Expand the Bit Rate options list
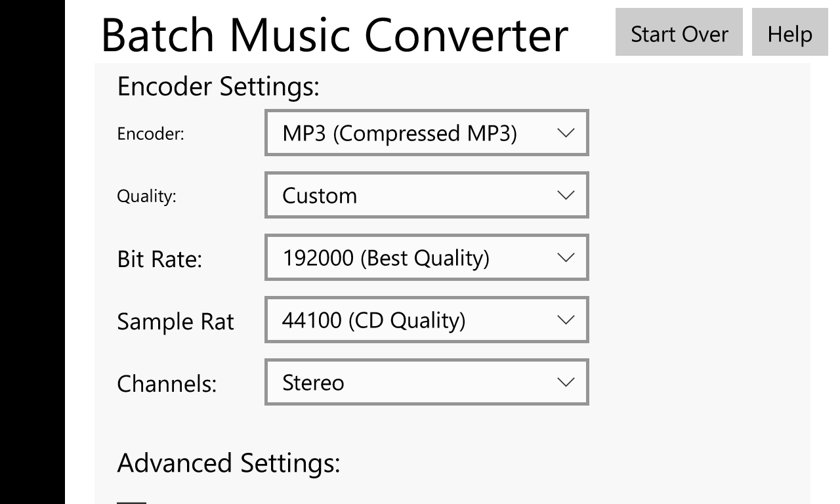The width and height of the screenshot is (840, 504). click(427, 257)
